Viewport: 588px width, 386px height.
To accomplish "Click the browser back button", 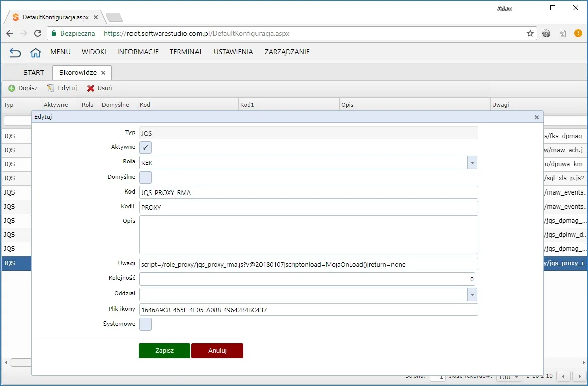I will (x=10, y=33).
